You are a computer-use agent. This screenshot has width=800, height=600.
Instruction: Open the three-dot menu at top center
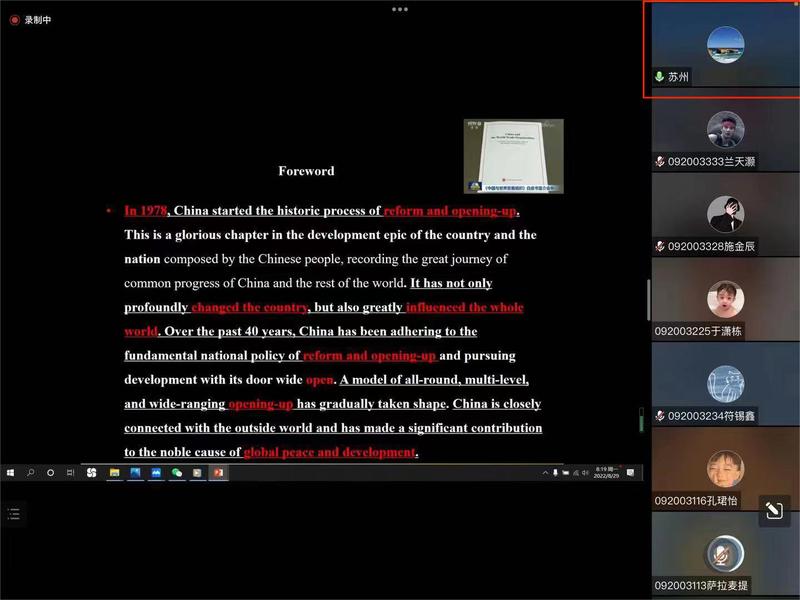400,9
